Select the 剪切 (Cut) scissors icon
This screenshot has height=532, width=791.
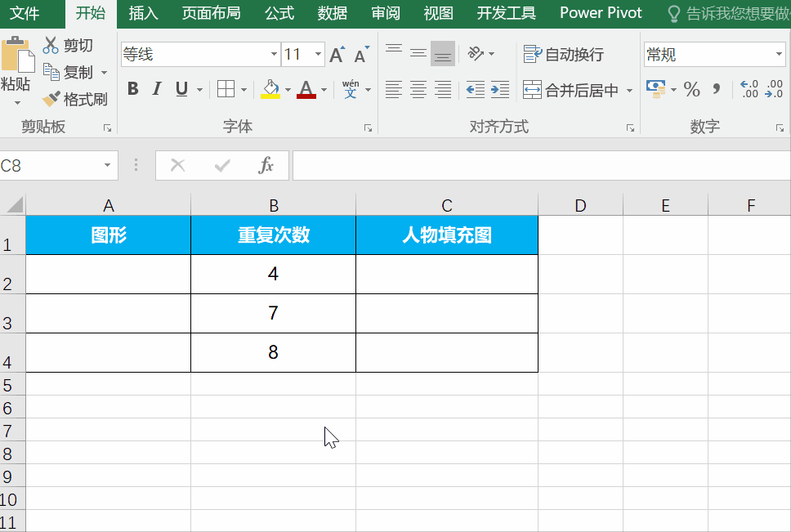tap(51, 45)
